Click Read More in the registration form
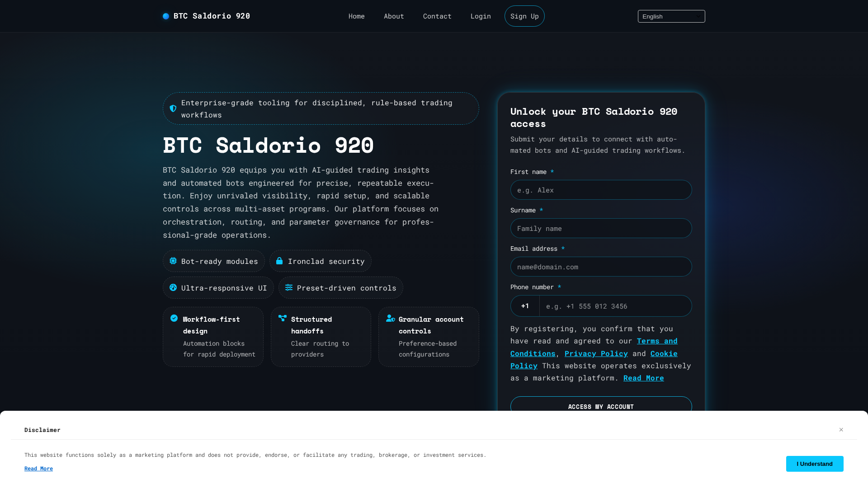868x488 pixels. coord(643,378)
